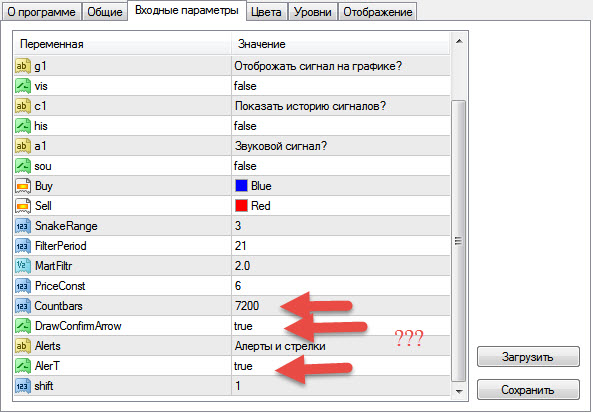Select the PriceConst variable name

pyautogui.click(x=60, y=286)
